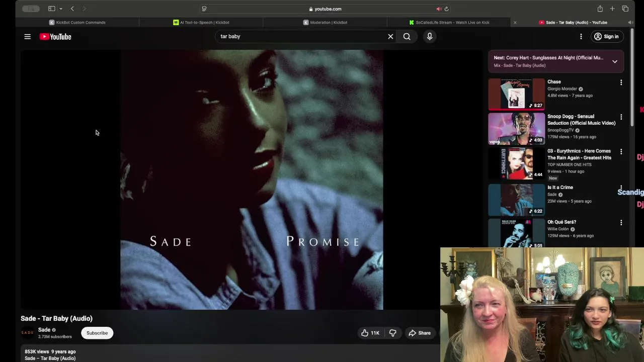Switch to Moderation KickBot tab

pos(325,22)
